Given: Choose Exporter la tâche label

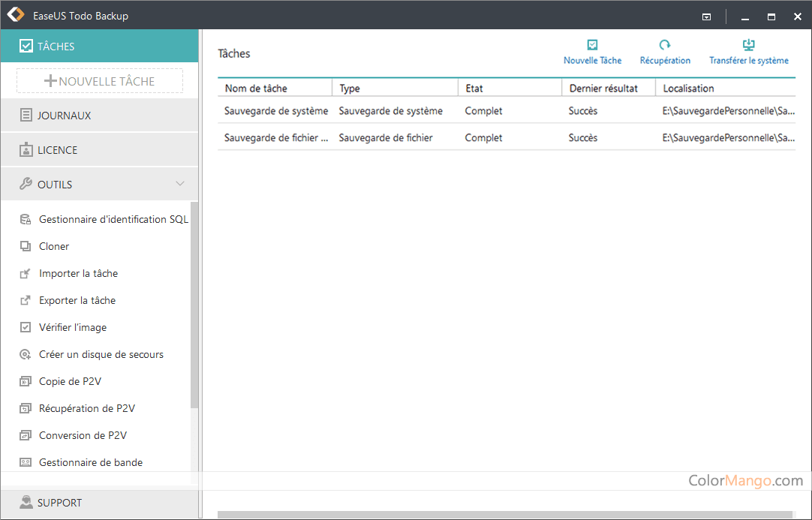Looking at the screenshot, I should pos(77,300).
